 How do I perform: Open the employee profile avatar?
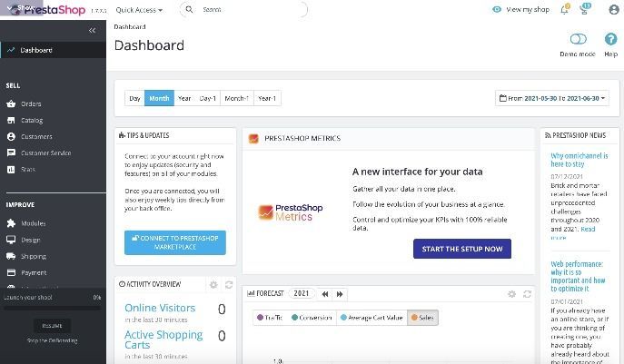[x=614, y=10]
